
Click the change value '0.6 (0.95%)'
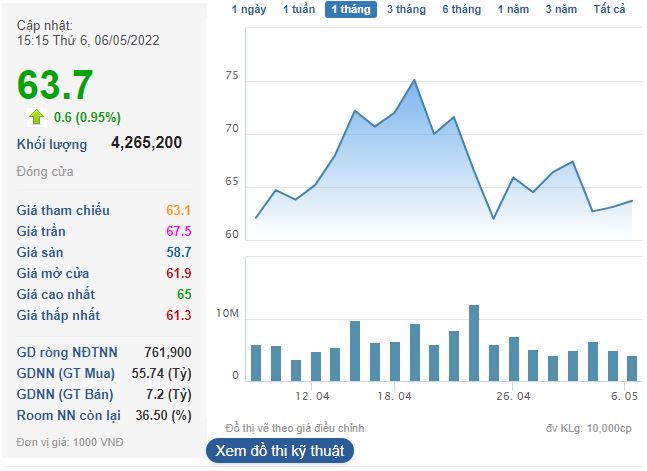tap(87, 117)
